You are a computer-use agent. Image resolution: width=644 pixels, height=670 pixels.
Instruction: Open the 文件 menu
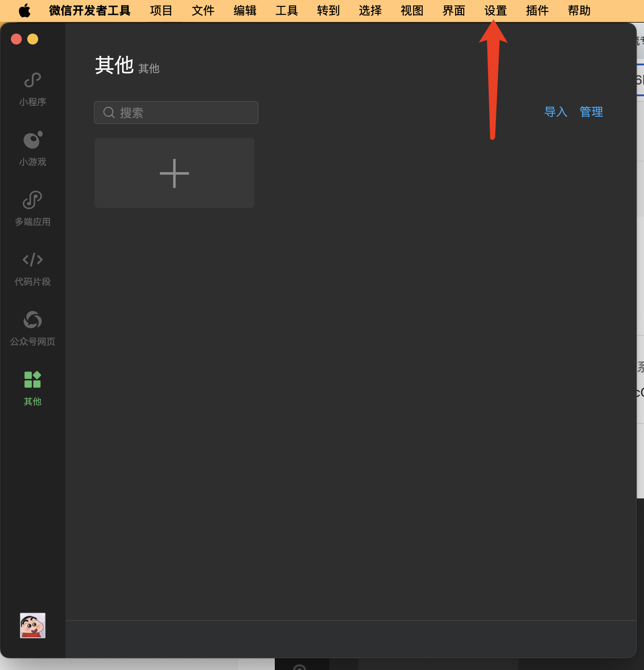203,10
